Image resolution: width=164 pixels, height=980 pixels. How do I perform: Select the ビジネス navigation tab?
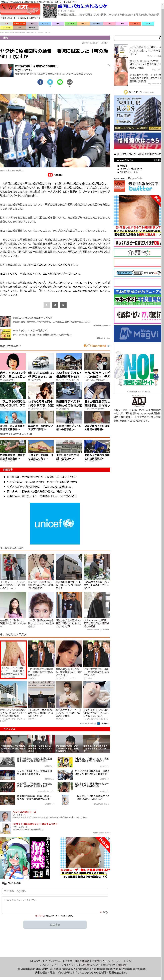[45, 24]
